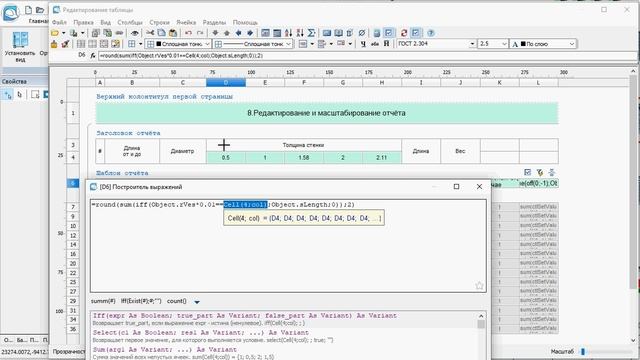Click the bold Я text icon

386,44
